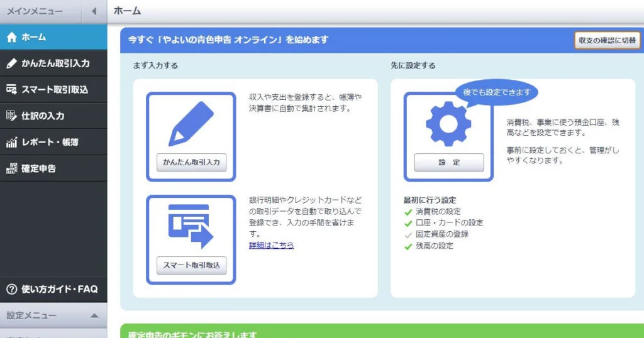
Task: Open 仕訳の入力 menu item
Action: (53, 116)
